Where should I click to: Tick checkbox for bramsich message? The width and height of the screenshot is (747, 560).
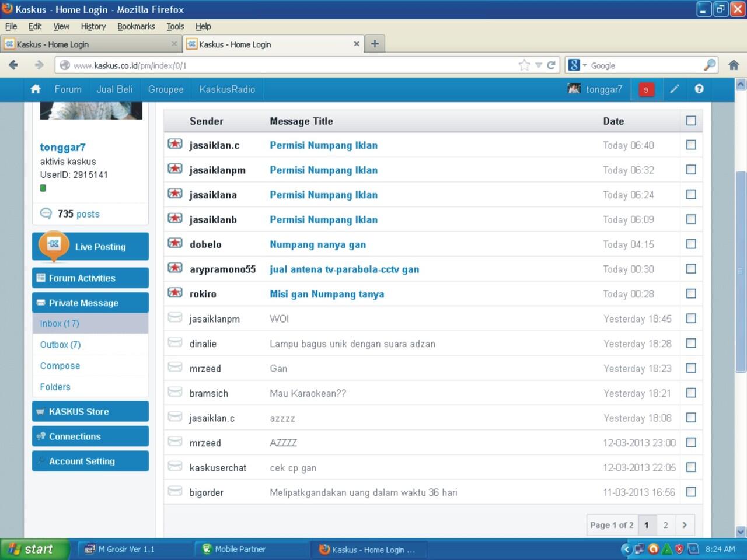click(x=691, y=393)
